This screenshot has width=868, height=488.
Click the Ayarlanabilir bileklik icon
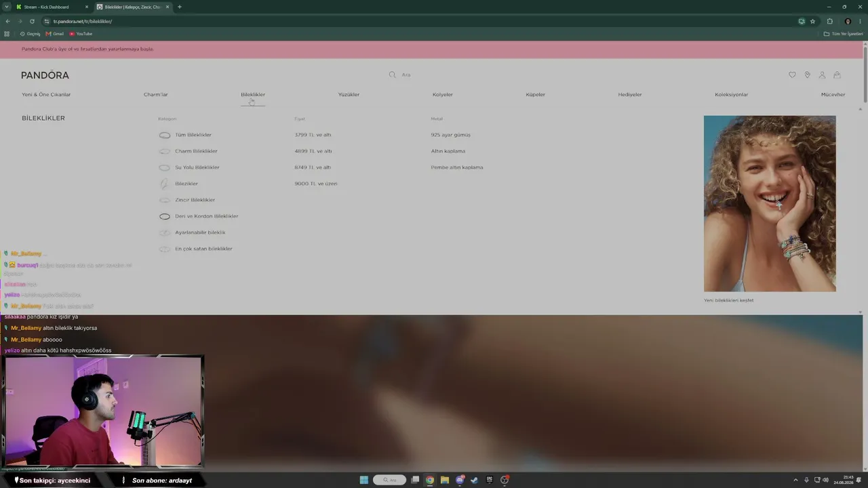coord(165,232)
